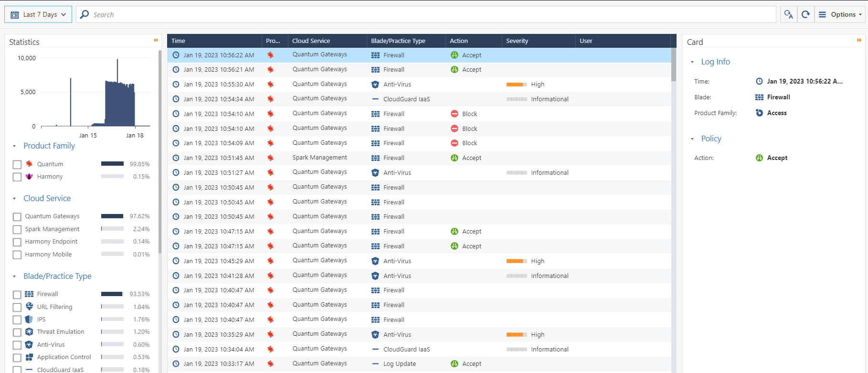Click the clock icon in the 10:56:21 AM row
868x373 pixels.
pos(176,69)
